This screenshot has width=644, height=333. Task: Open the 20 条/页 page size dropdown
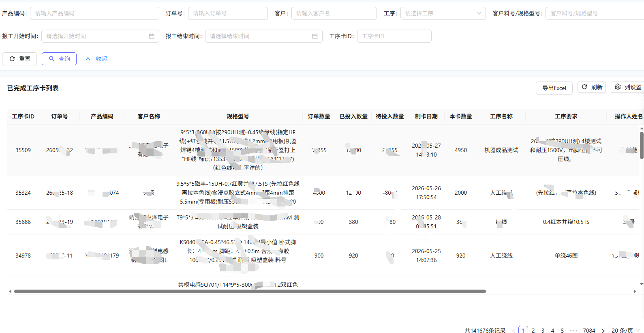tap(625, 330)
